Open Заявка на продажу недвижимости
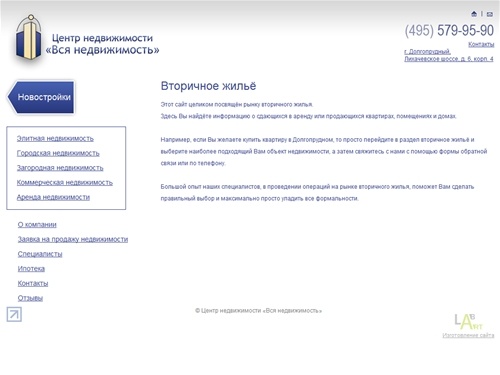This screenshot has width=500, height=375. [73, 239]
